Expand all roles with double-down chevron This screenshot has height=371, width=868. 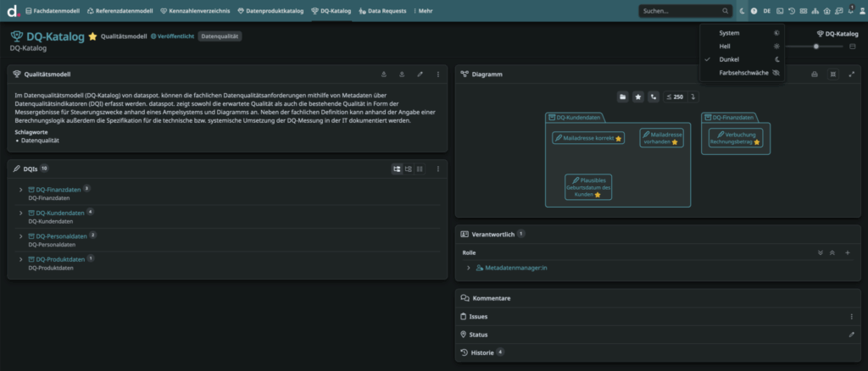click(x=821, y=252)
